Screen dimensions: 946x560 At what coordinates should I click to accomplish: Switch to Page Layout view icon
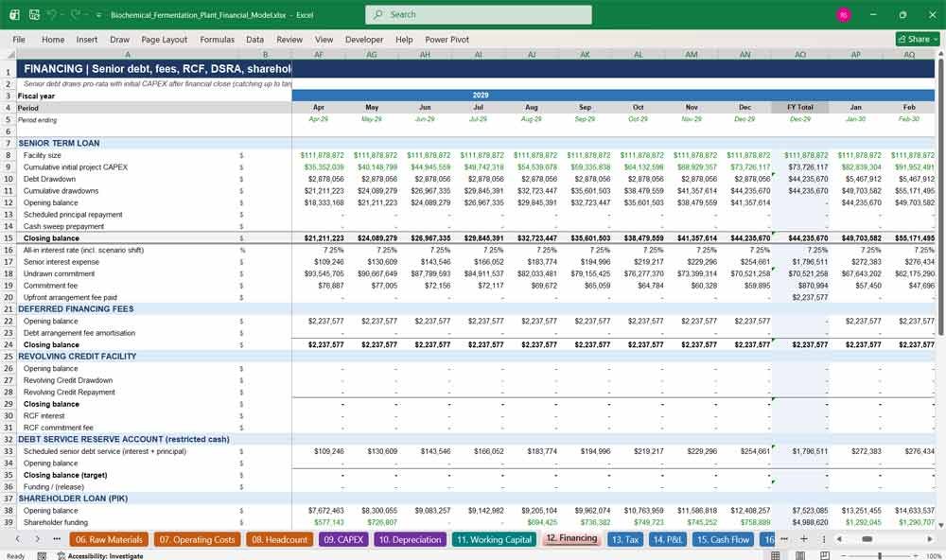point(800,556)
